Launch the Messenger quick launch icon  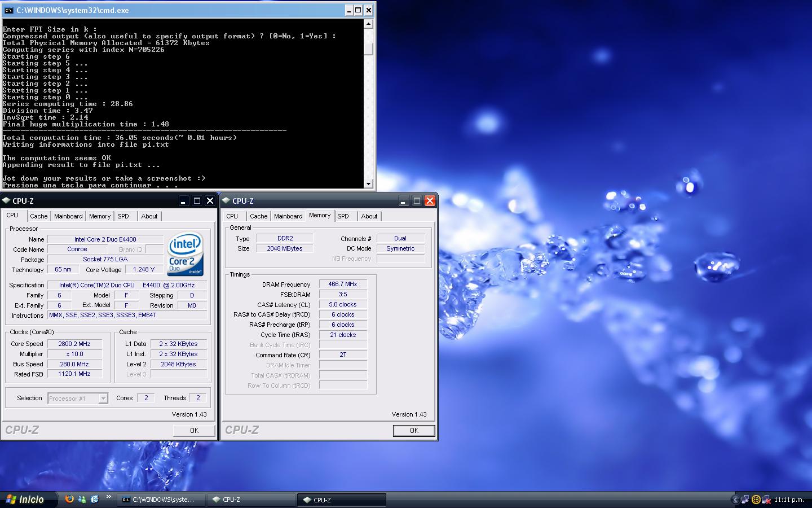[82, 499]
